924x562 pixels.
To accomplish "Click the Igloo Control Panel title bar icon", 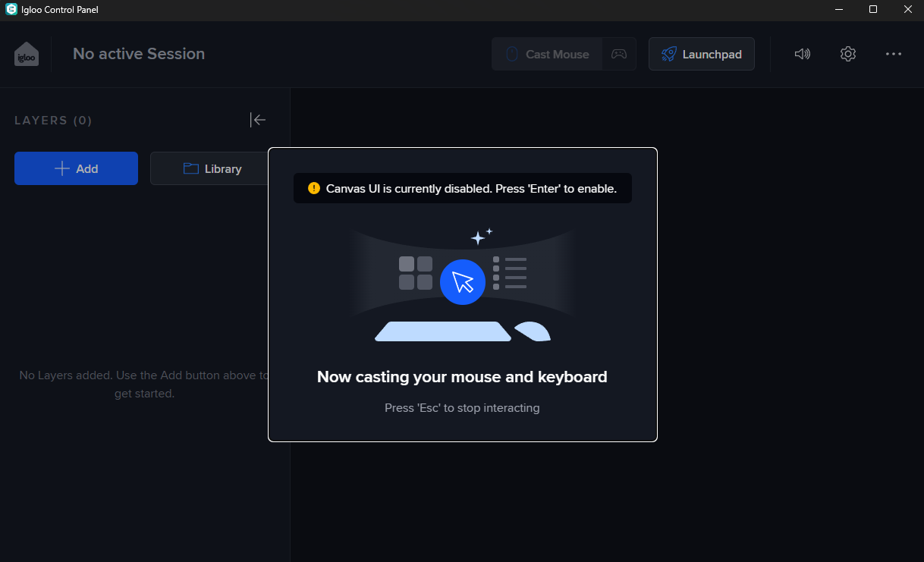I will [x=11, y=10].
